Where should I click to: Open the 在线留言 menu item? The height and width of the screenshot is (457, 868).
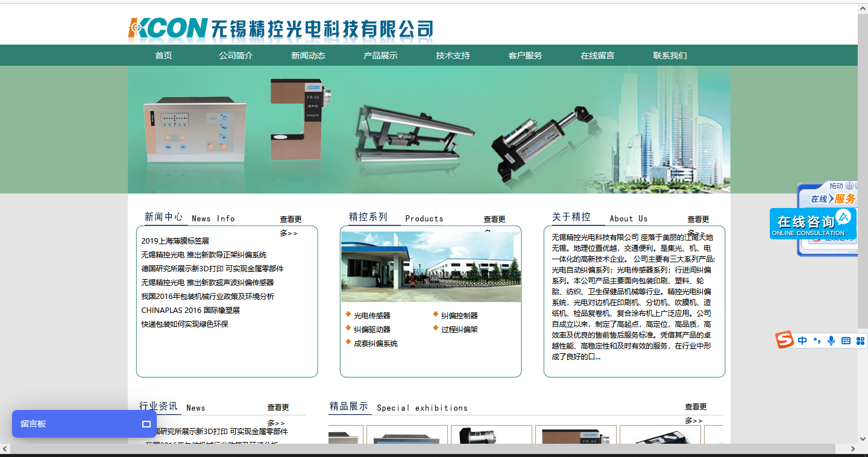(x=597, y=55)
